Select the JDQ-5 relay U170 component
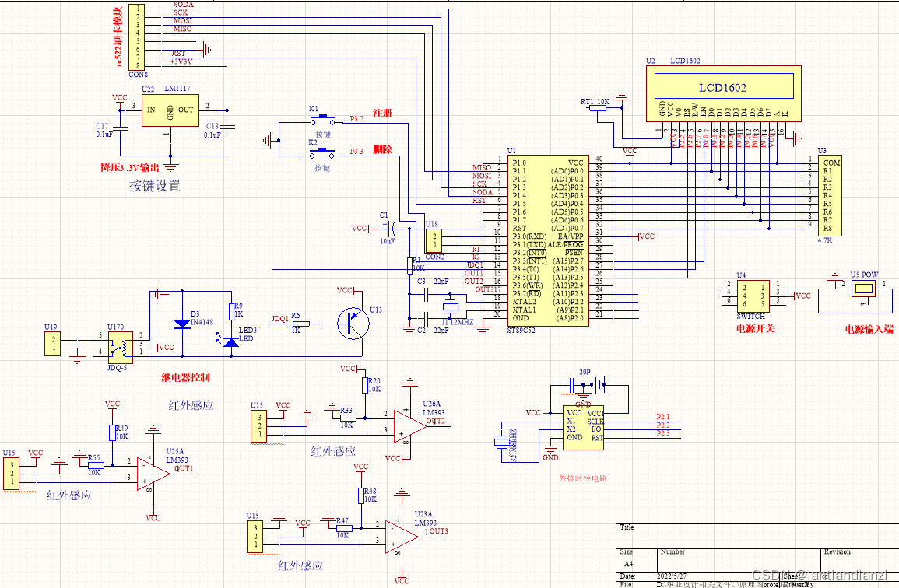 pos(121,348)
